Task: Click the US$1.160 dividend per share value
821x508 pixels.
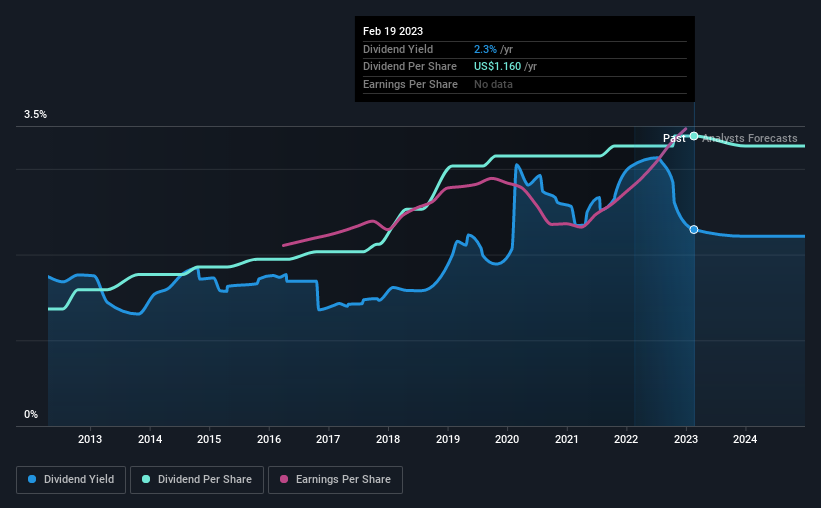Action: point(497,67)
